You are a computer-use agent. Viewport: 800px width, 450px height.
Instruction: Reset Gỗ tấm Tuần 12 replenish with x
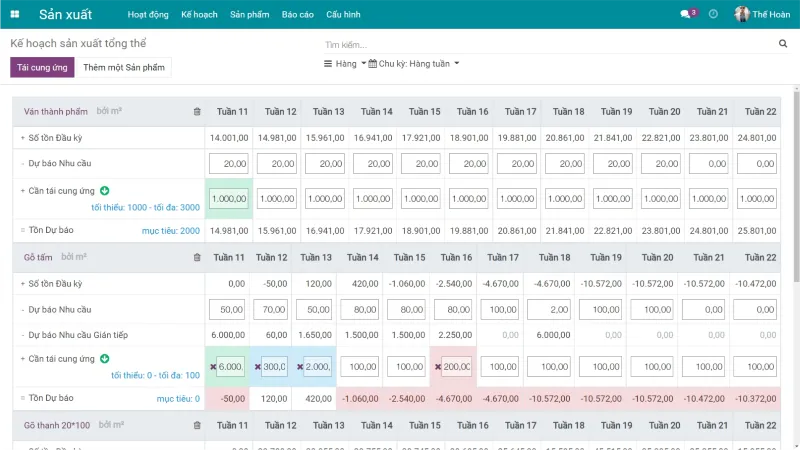coord(258,367)
